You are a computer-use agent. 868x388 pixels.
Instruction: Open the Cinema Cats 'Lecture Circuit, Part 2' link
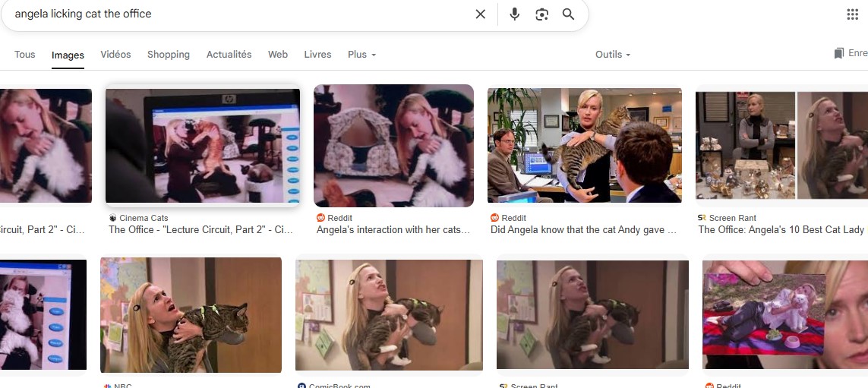pos(200,230)
